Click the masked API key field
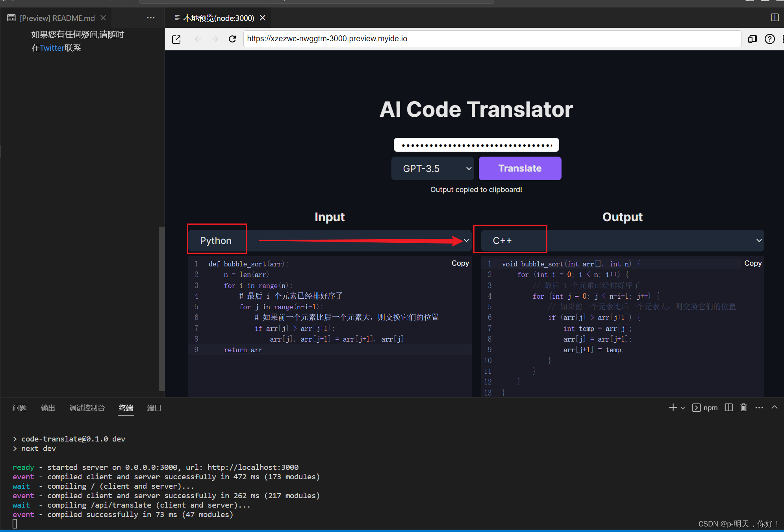Screen dimensions: 784x532 click(476, 145)
